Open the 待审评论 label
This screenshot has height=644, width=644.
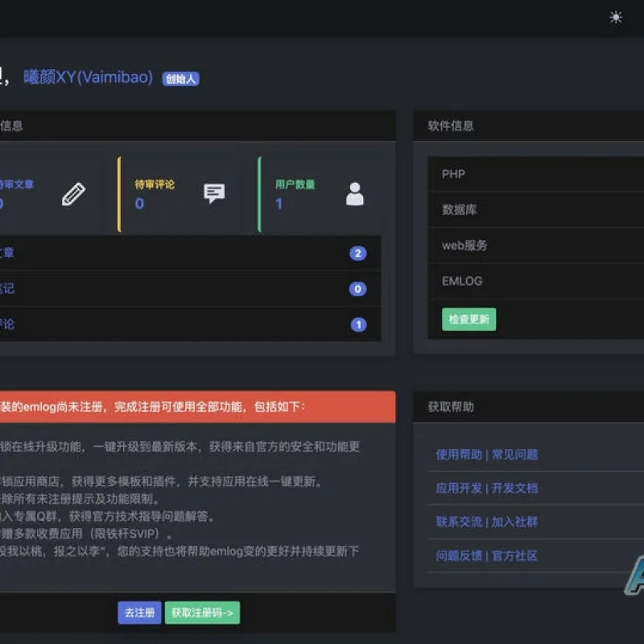tap(155, 184)
